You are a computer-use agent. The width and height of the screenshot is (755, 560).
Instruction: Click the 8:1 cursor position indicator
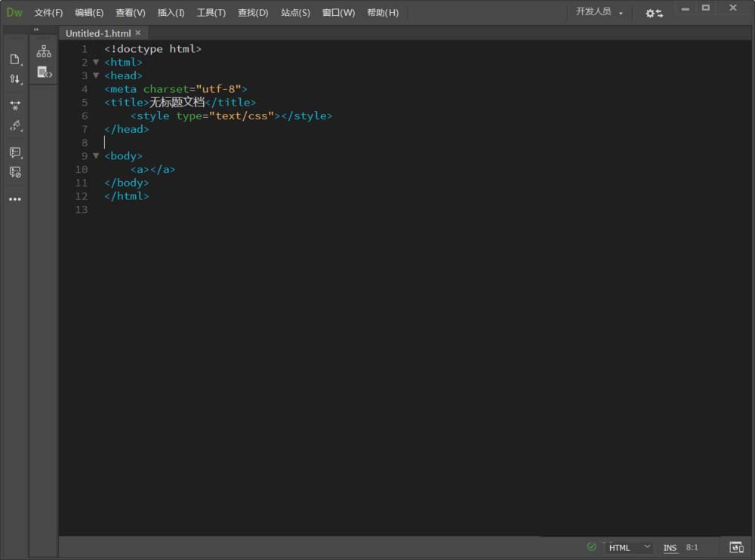tap(692, 547)
